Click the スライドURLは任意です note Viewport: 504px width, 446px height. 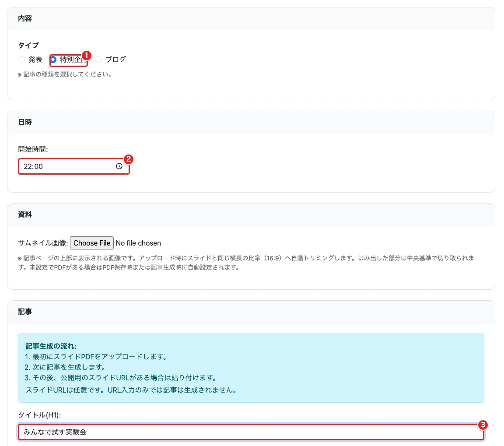point(131,390)
